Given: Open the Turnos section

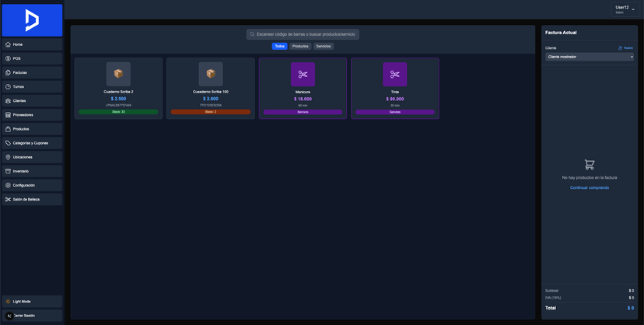Looking at the screenshot, I should [x=32, y=86].
